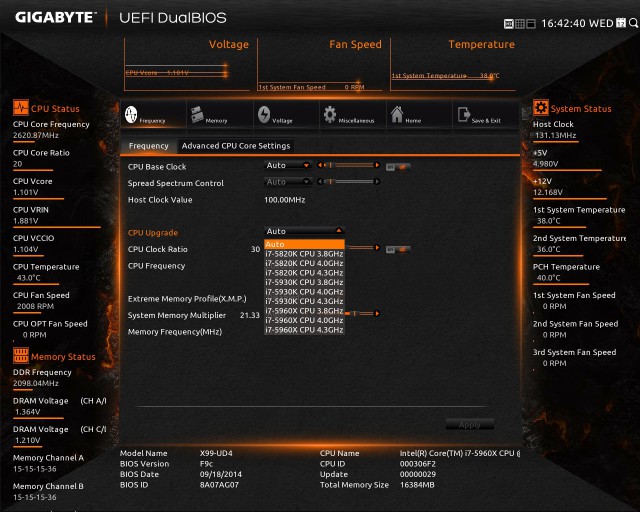The height and width of the screenshot is (512, 640).
Task: Click the memory multiplier value 21.33
Action: pos(250,315)
